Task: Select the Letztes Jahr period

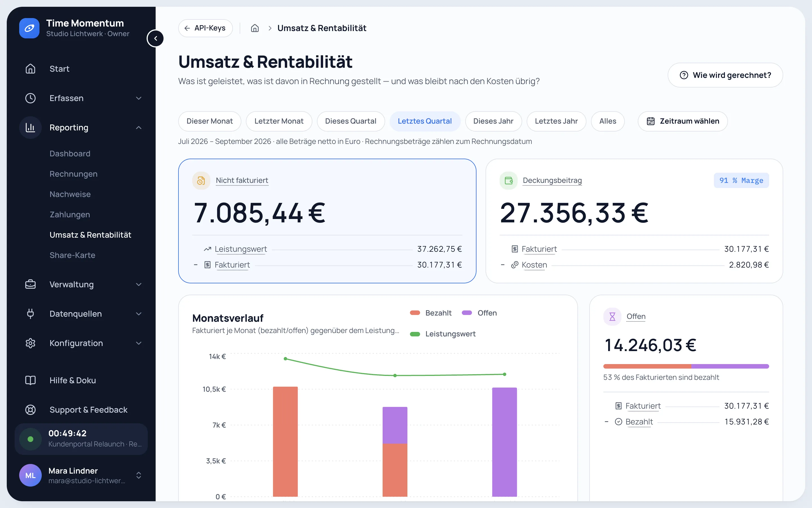Action: tap(556, 121)
